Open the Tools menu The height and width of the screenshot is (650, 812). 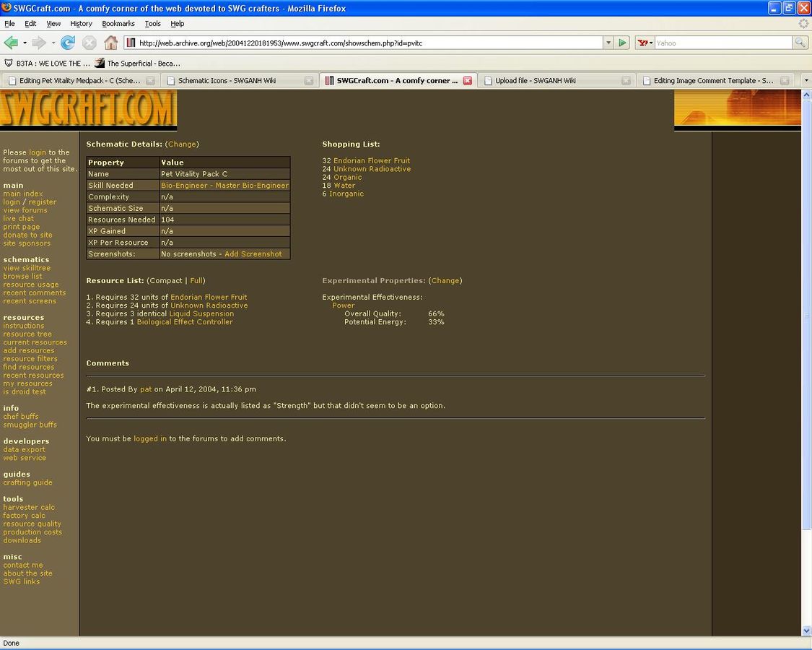152,24
